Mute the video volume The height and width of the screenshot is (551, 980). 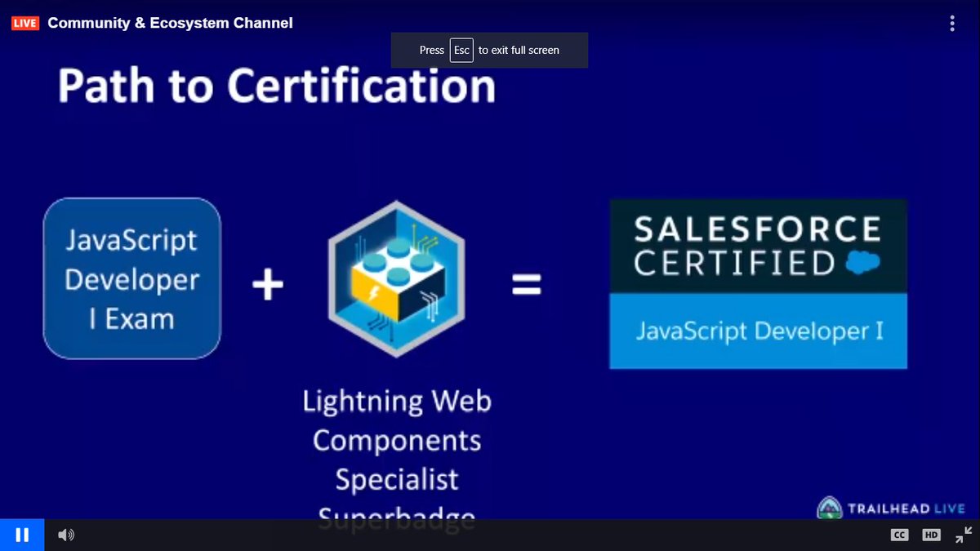(x=66, y=535)
